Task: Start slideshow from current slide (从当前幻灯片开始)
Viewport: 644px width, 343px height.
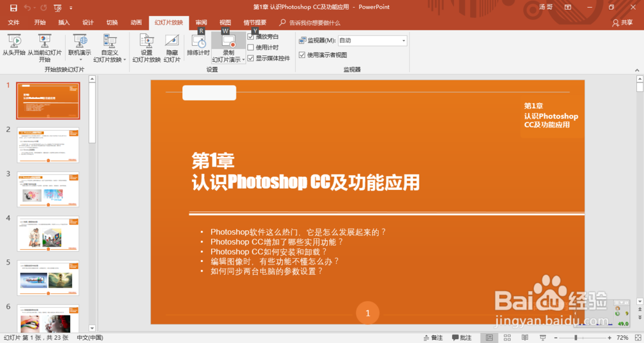Action: tap(45, 48)
